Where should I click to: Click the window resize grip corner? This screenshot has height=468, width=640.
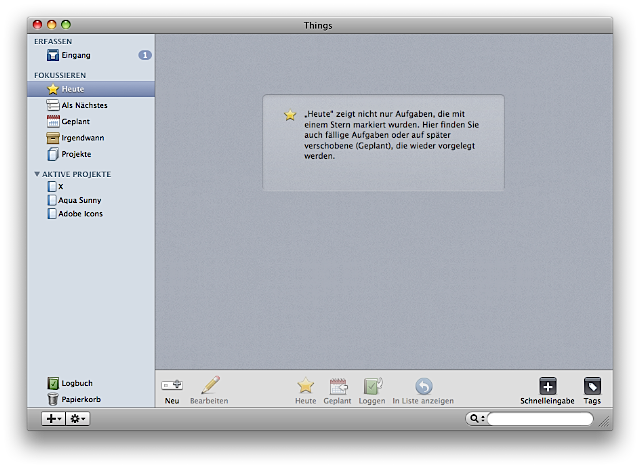[604, 421]
